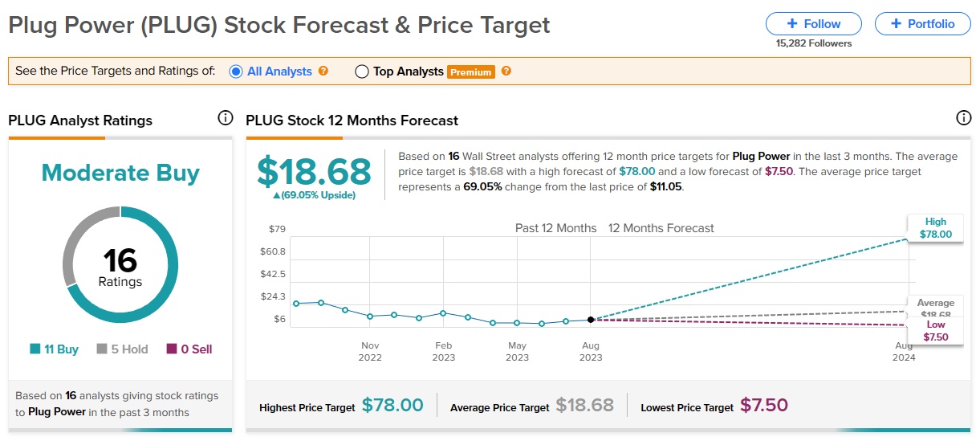Click the gray Hold legend square

(x=102, y=349)
